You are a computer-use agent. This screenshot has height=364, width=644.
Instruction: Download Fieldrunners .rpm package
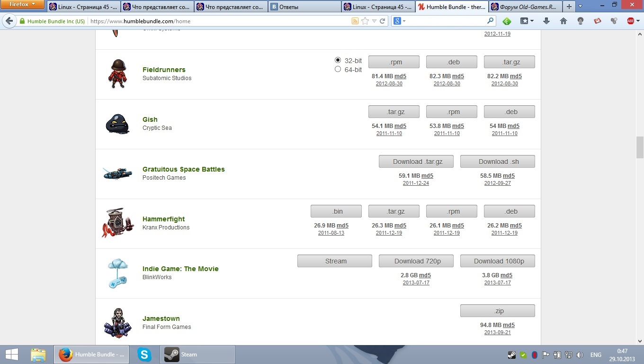click(x=394, y=62)
